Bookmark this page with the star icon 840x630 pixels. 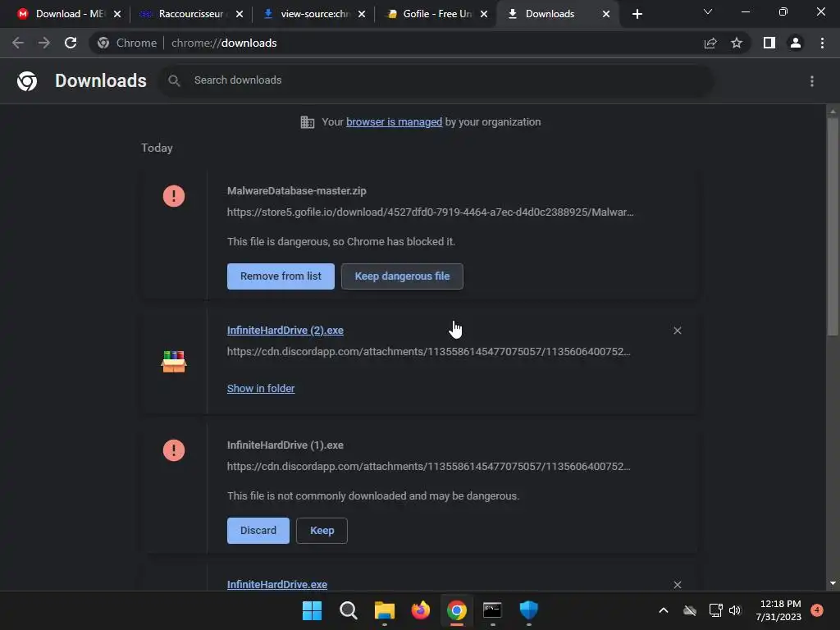[737, 43]
